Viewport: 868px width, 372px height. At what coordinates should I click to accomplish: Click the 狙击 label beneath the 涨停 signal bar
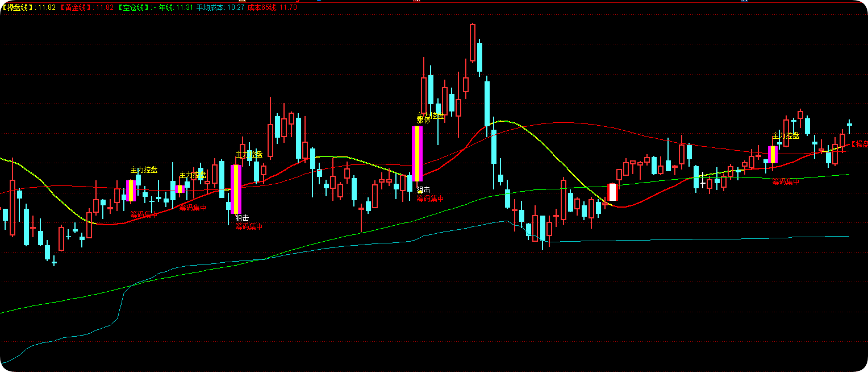click(x=423, y=189)
